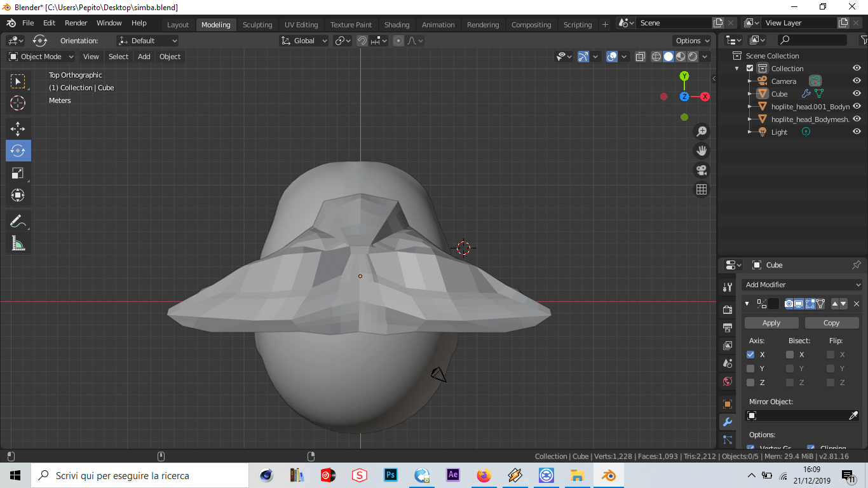The height and width of the screenshot is (488, 868).
Task: Expand the Camera item in outliner
Action: [750, 81]
